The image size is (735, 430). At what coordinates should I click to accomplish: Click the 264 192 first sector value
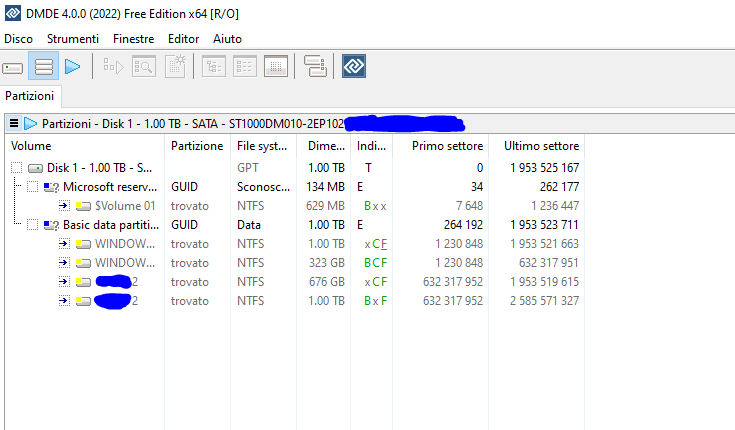[463, 225]
